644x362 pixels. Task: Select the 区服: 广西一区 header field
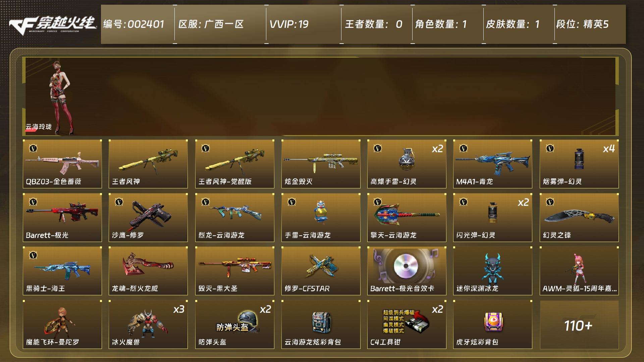[211, 24]
